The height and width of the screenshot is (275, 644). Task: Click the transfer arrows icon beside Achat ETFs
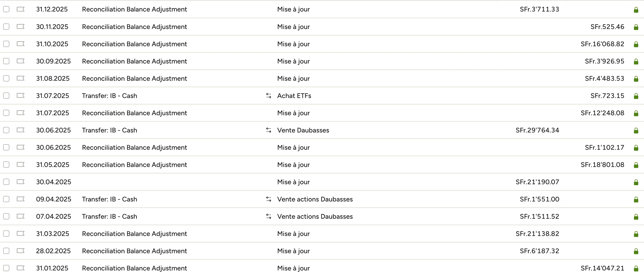pos(268,96)
